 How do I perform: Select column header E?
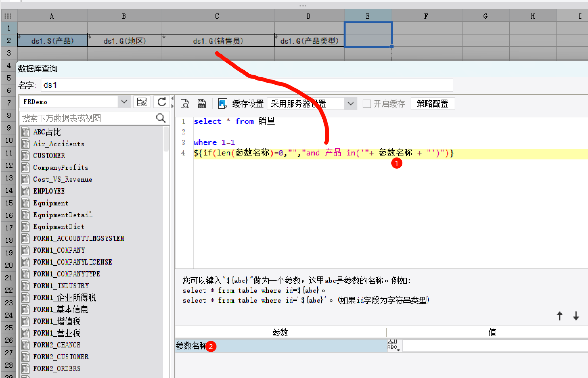368,16
